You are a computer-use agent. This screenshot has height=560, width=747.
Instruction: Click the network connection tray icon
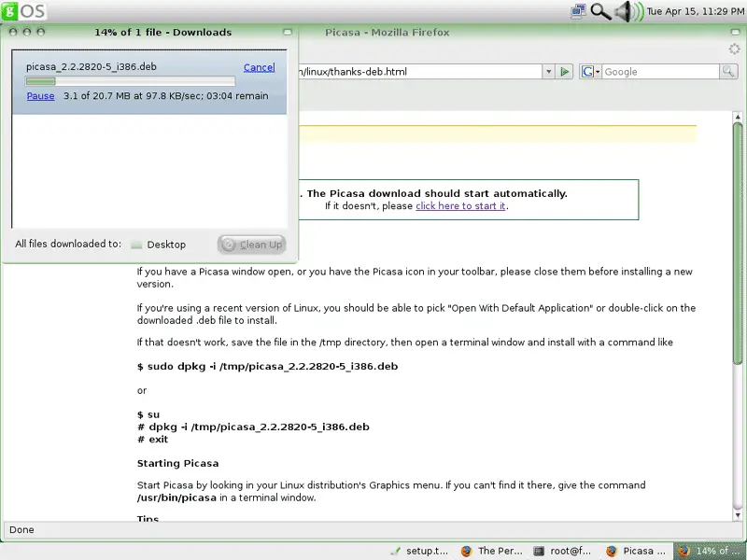pos(578,11)
